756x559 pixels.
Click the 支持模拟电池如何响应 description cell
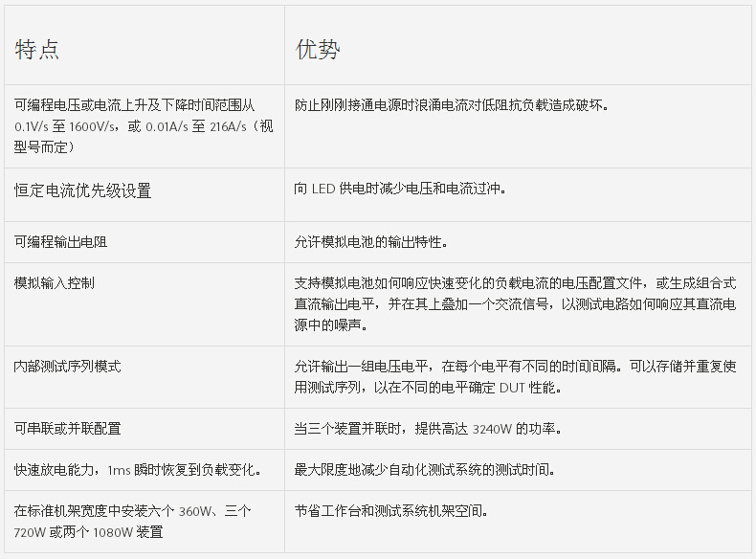tap(515, 304)
